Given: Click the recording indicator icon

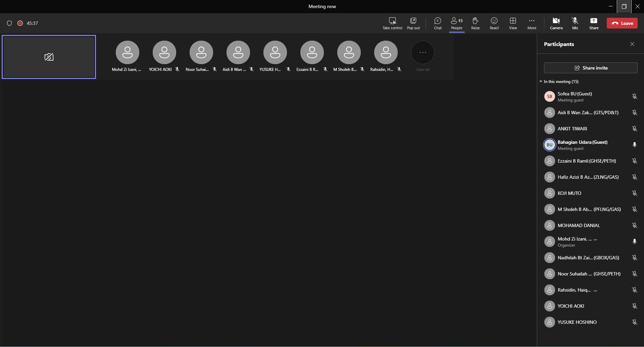Looking at the screenshot, I should (x=20, y=23).
